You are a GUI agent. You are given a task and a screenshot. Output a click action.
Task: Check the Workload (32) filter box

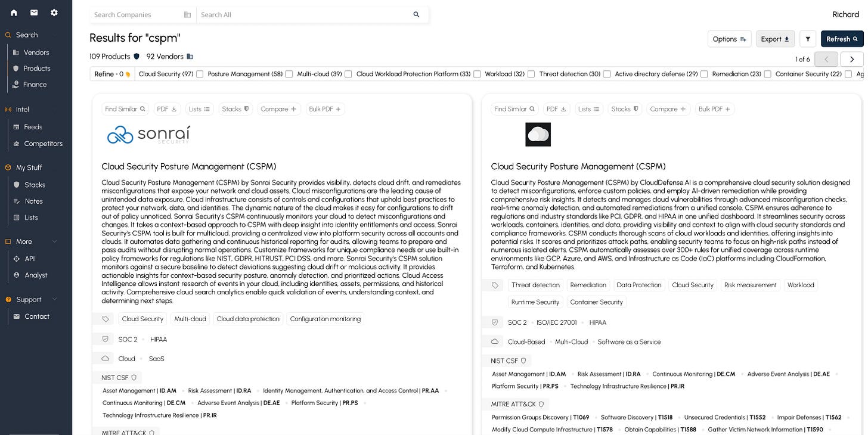531,74
